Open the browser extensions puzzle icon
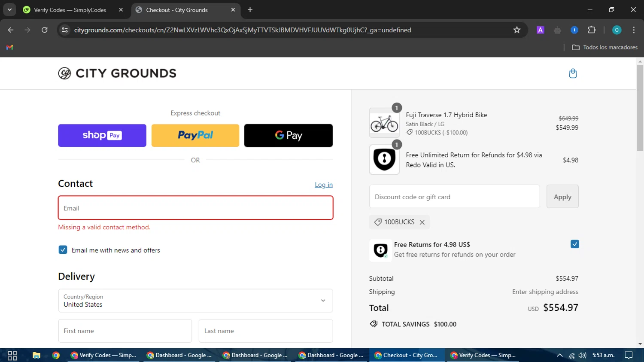The image size is (644, 362). [592, 30]
